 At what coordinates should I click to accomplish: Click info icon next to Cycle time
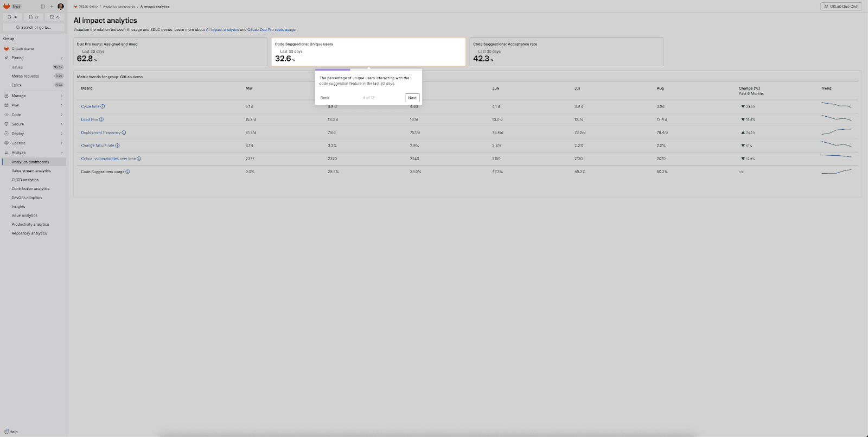tap(103, 106)
